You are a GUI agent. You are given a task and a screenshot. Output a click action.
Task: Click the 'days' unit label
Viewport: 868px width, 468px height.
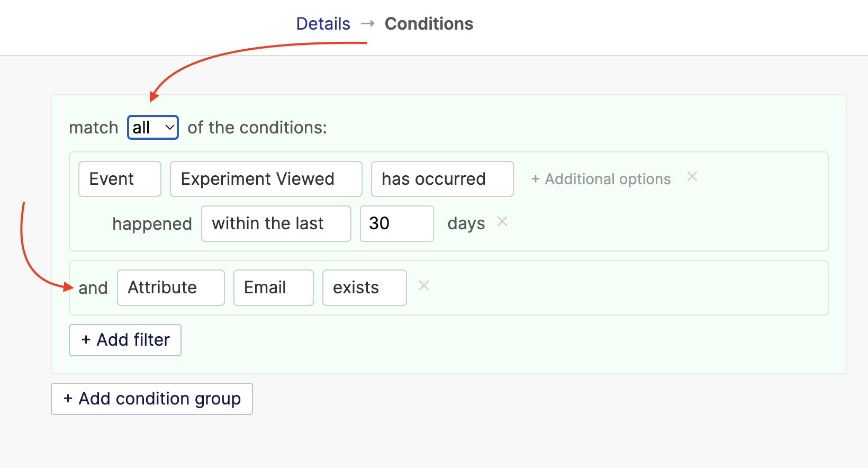[x=466, y=223]
